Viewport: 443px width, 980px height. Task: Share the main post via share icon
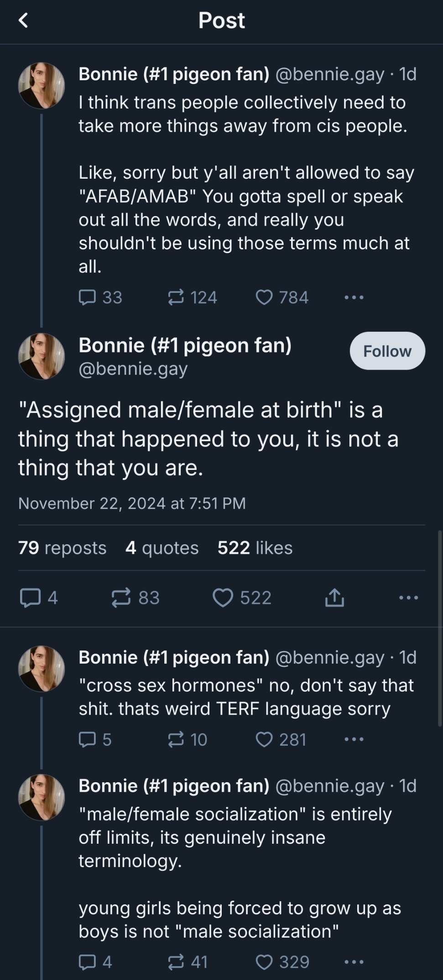coord(334,598)
